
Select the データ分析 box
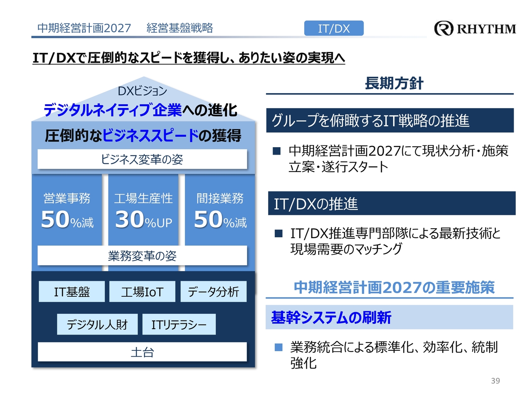click(x=213, y=292)
